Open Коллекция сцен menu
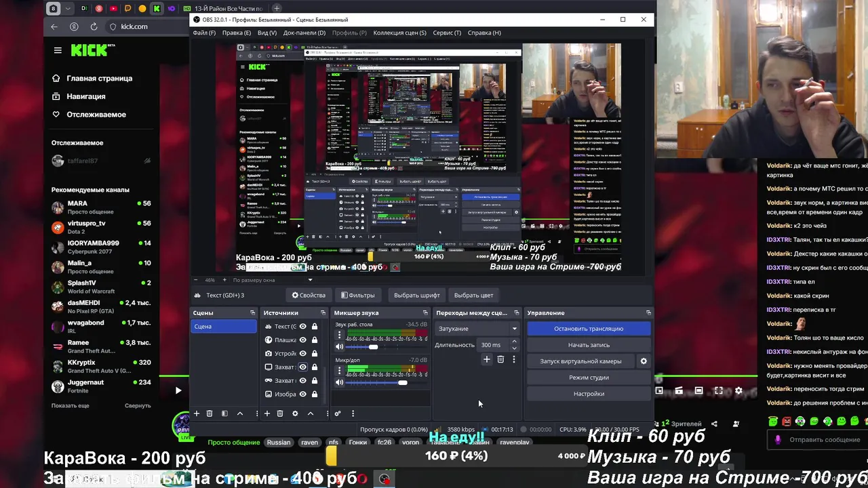868x488 pixels. coord(399,33)
